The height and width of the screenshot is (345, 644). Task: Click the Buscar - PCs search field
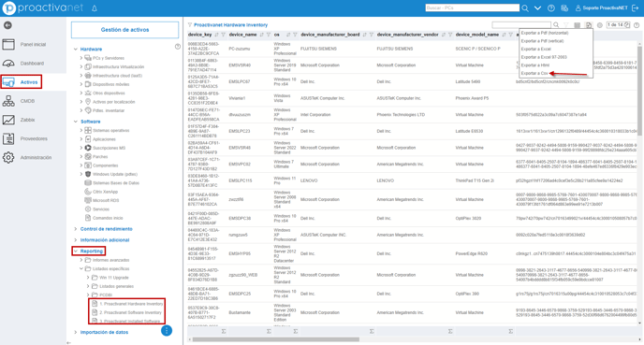pos(472,7)
